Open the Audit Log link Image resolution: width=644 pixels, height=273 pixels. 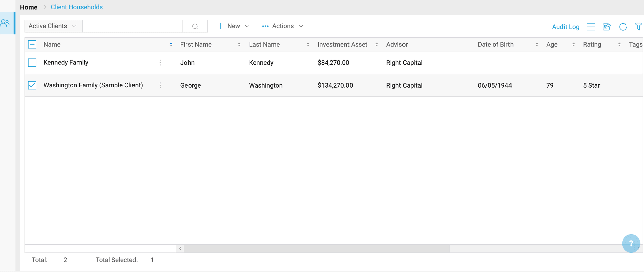(566, 27)
